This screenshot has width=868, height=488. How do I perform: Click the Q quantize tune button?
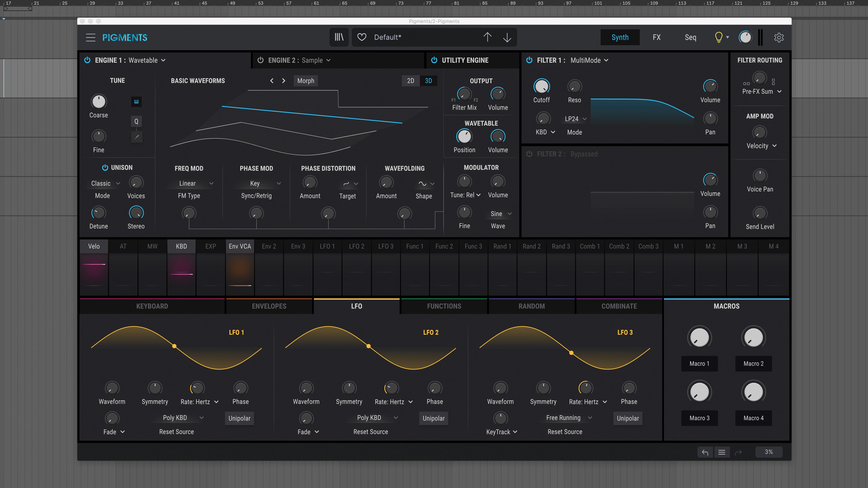(x=136, y=121)
